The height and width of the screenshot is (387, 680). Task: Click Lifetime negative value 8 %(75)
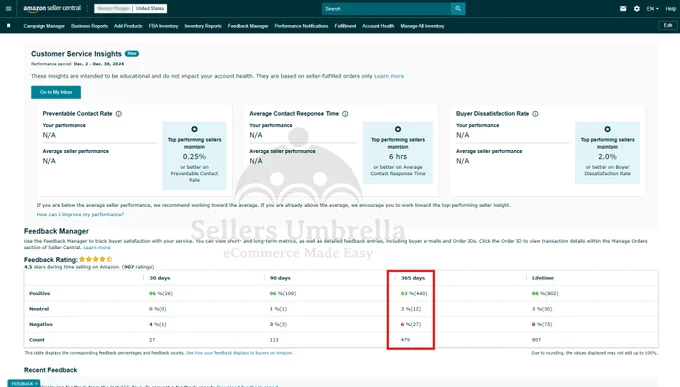[542, 324]
